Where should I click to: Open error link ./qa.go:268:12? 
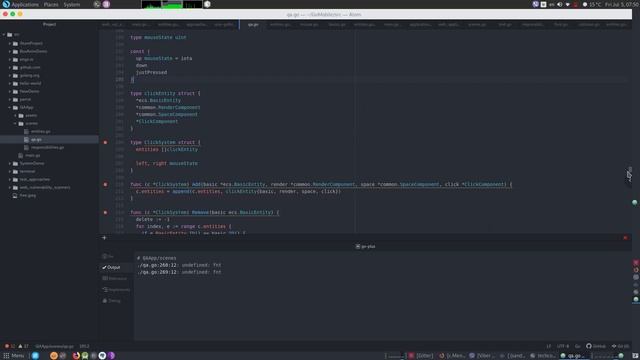[158, 265]
